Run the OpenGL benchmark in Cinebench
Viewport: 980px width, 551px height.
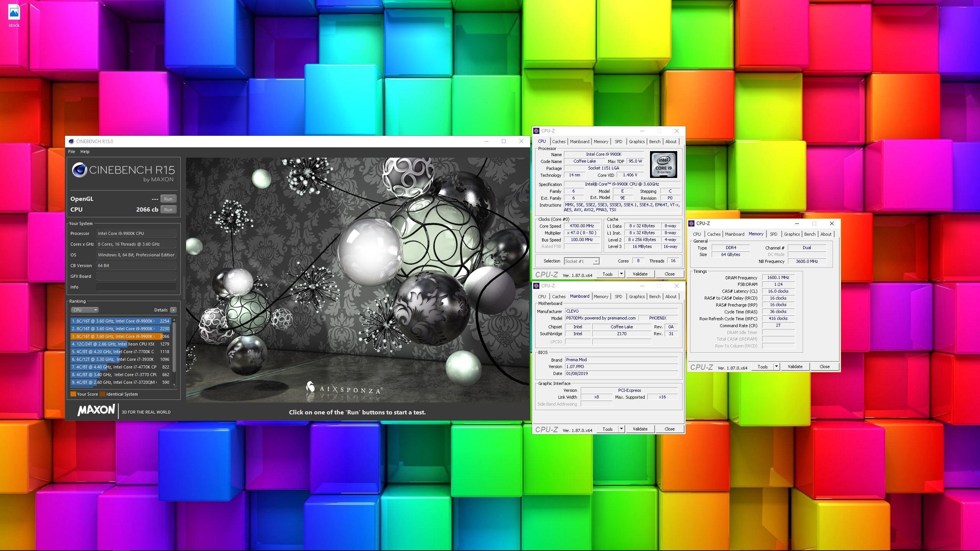coord(168,199)
